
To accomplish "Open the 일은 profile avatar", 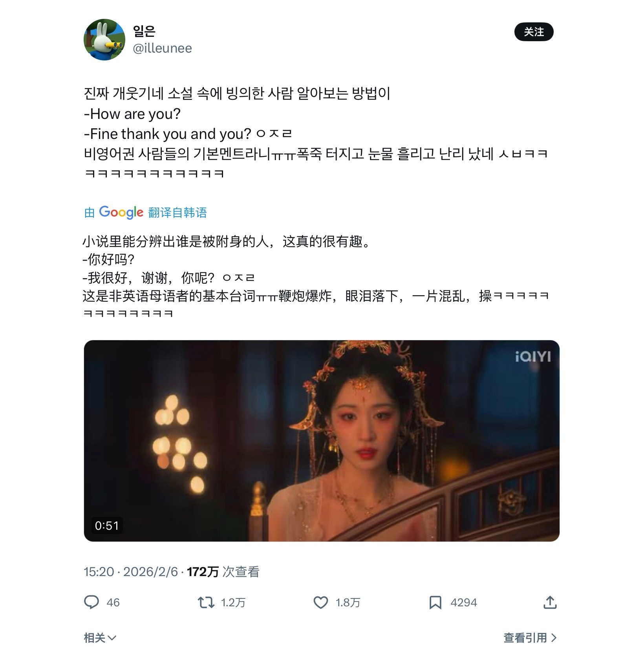I will (x=104, y=40).
